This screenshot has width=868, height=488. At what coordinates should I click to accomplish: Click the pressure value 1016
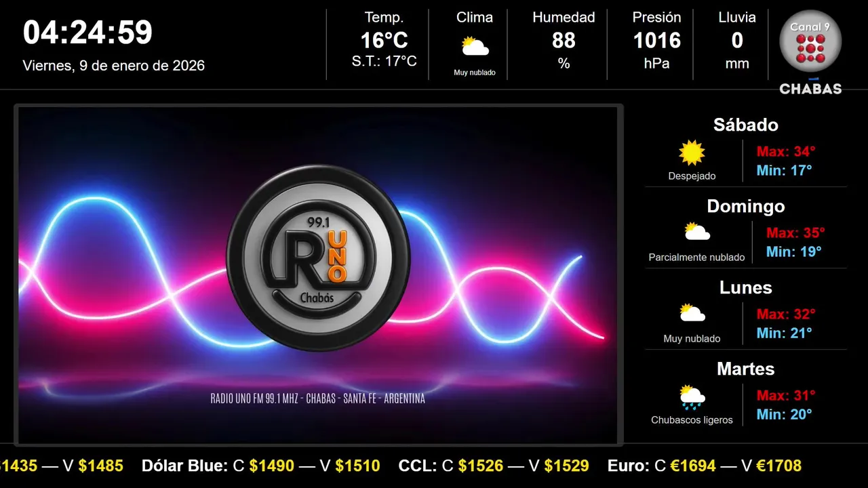pos(656,41)
